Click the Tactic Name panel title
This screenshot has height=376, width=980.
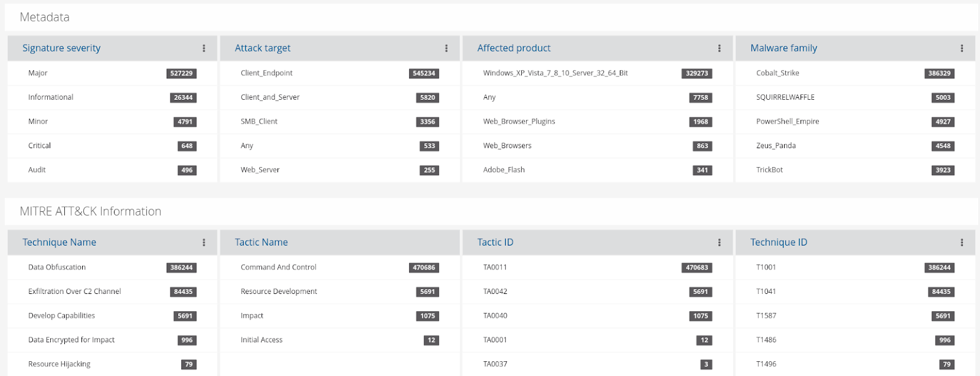point(262,243)
